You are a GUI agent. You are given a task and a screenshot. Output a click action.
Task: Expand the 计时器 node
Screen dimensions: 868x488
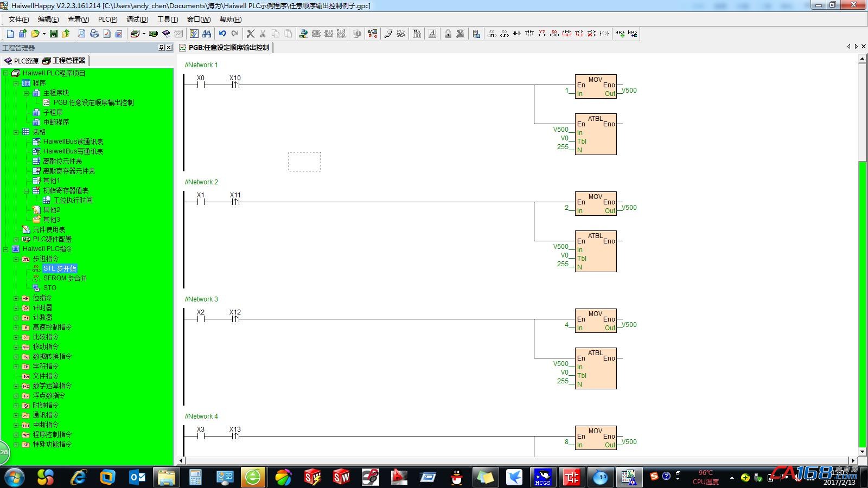click(x=16, y=307)
